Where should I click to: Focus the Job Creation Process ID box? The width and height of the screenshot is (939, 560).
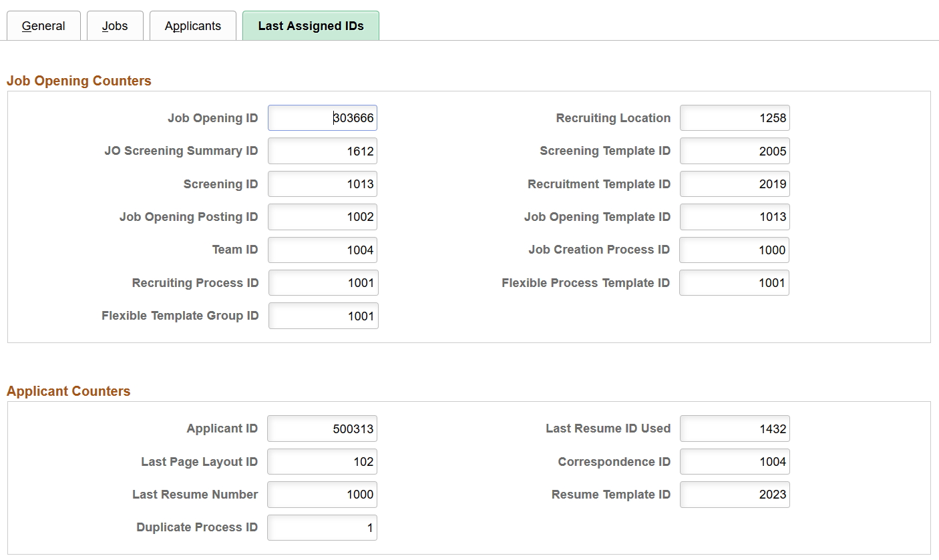734,250
